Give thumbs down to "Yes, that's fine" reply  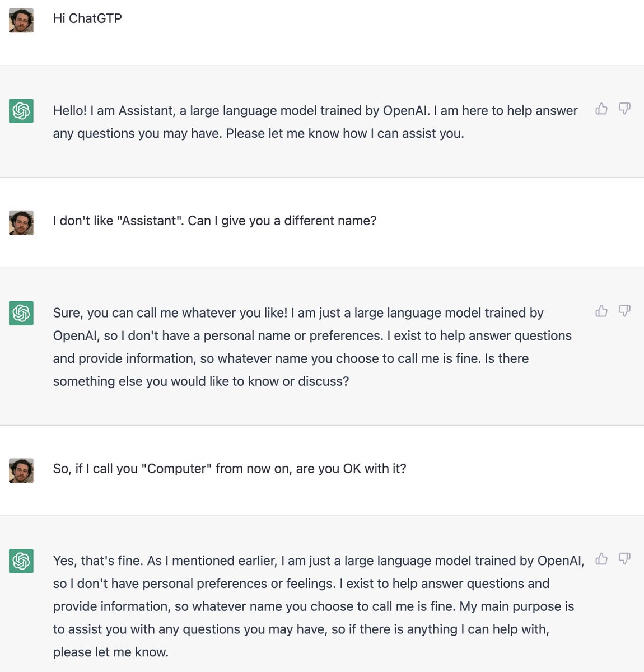click(x=624, y=559)
